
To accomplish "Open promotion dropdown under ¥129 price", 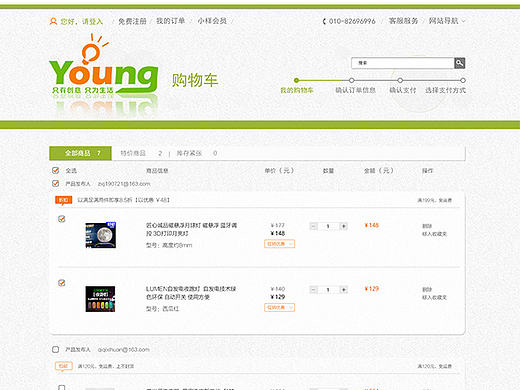I will click(x=279, y=307).
